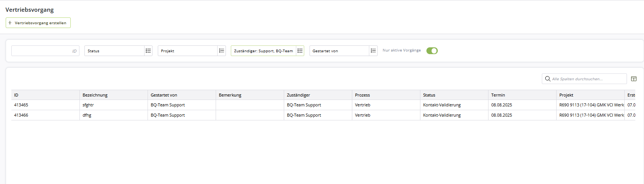Screen dimensions: 644x184
Task: Sort by the Bezeichnung column header
Action: pos(95,95)
